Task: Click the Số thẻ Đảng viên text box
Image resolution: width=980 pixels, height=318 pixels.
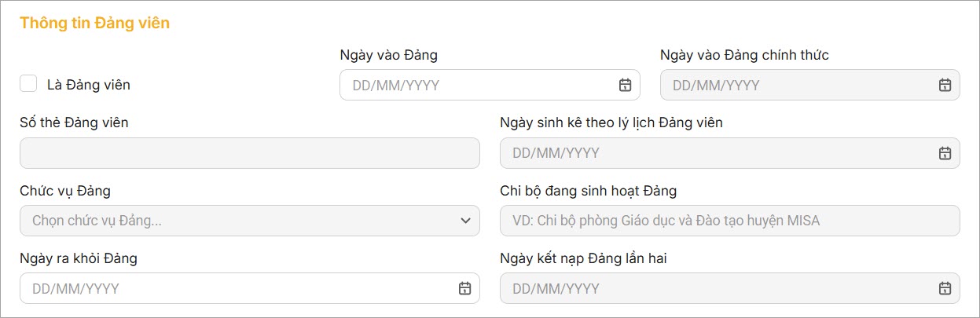Action: tap(249, 153)
